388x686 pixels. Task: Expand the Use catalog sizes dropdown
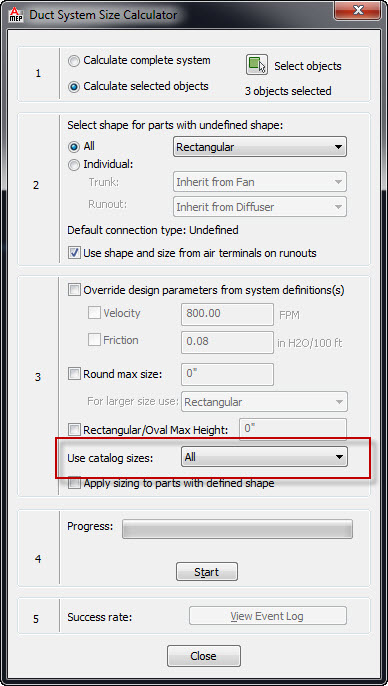click(x=264, y=457)
